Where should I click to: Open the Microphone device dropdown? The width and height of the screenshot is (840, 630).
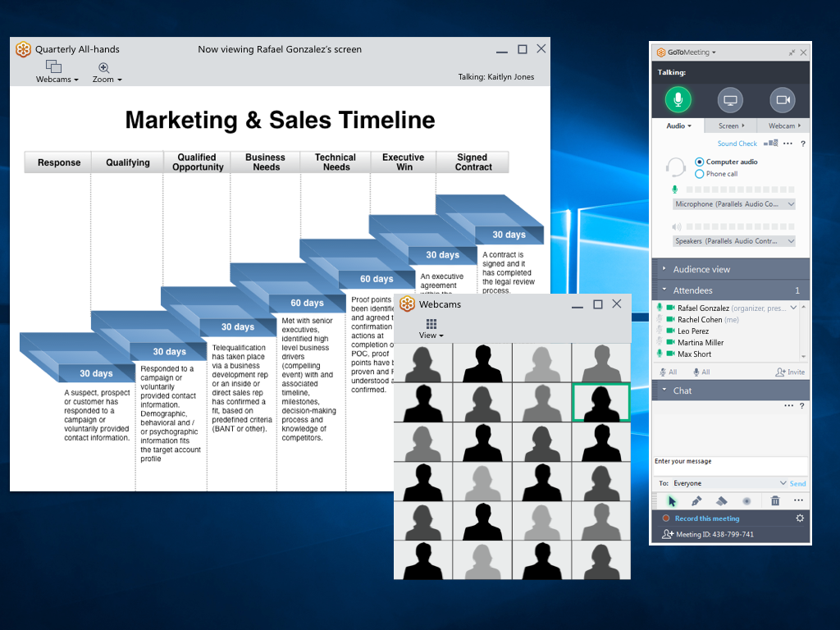(733, 204)
